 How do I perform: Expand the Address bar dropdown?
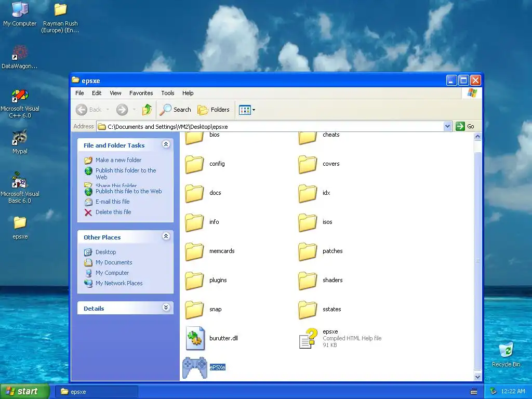(447, 127)
